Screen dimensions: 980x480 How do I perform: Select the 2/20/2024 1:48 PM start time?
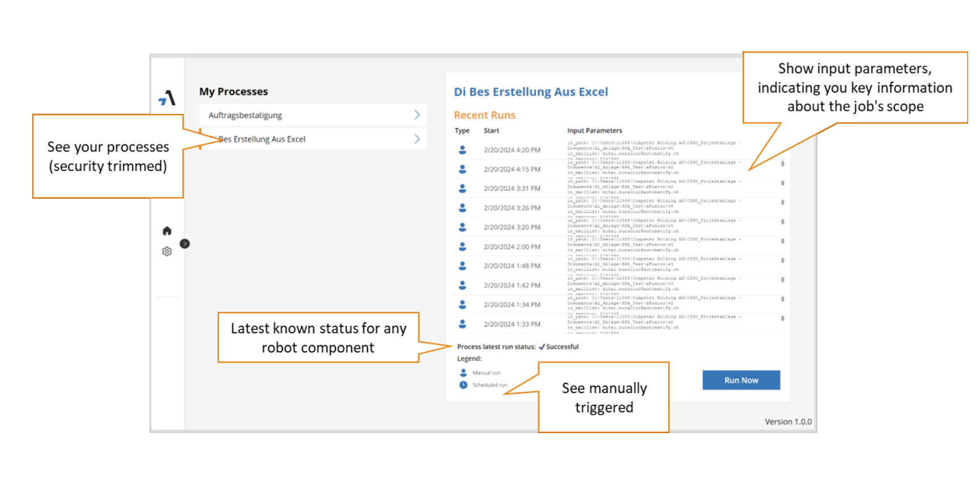[x=512, y=266]
